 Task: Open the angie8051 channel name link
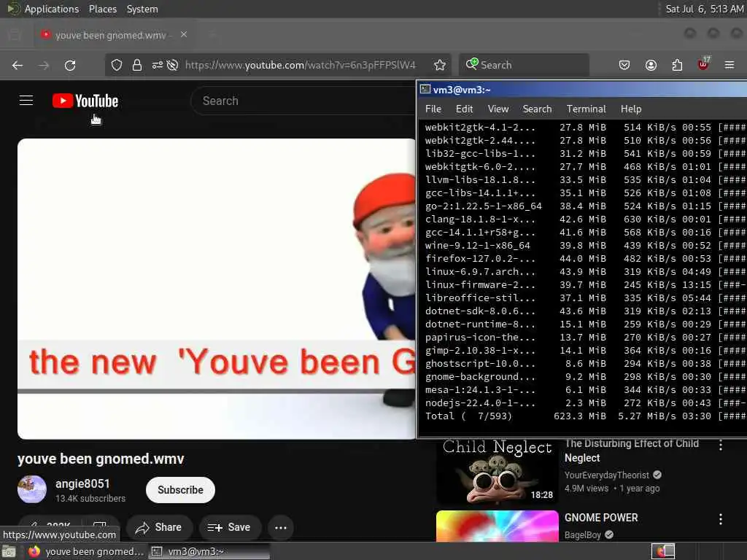(x=82, y=484)
